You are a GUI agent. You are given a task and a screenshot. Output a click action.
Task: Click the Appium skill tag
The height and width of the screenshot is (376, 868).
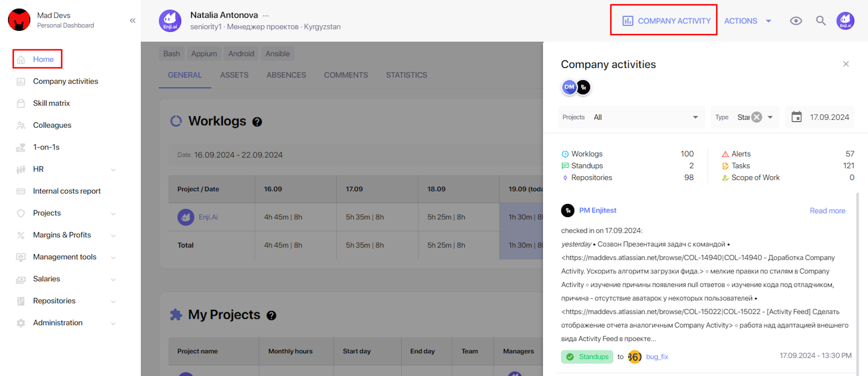click(204, 53)
